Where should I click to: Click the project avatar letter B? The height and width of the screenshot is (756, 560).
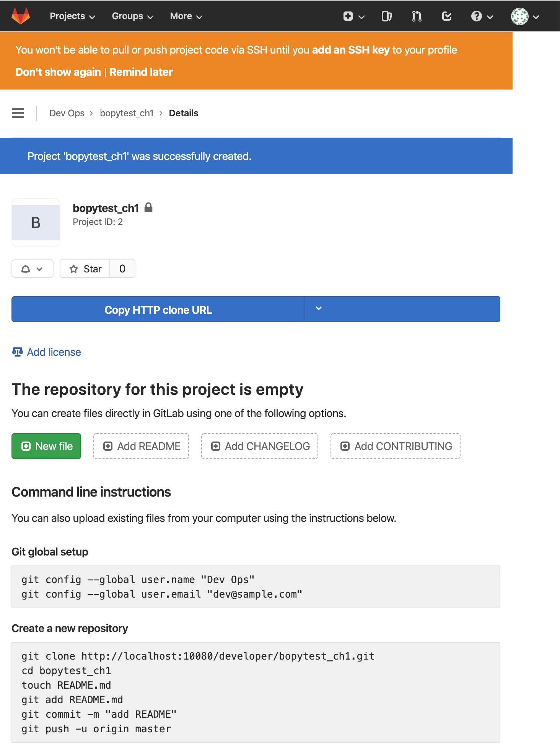click(36, 223)
